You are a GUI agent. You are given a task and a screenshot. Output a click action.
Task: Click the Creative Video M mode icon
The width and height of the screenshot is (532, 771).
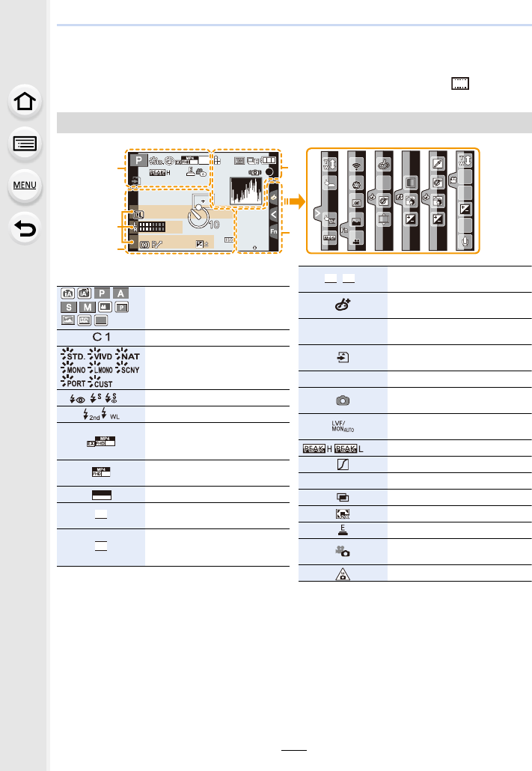(x=105, y=307)
